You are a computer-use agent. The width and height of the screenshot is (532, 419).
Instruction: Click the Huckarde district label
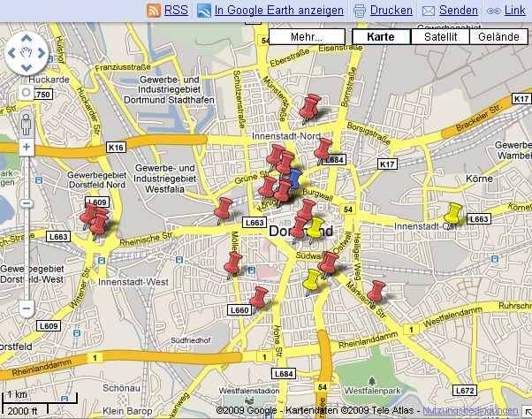coord(49,80)
